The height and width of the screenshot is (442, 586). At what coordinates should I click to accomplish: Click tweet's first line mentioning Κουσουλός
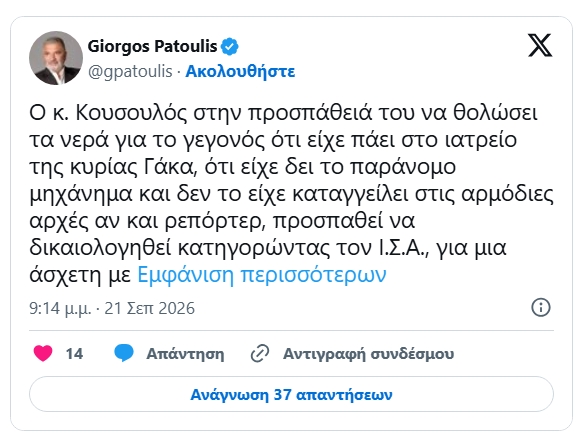point(283,113)
